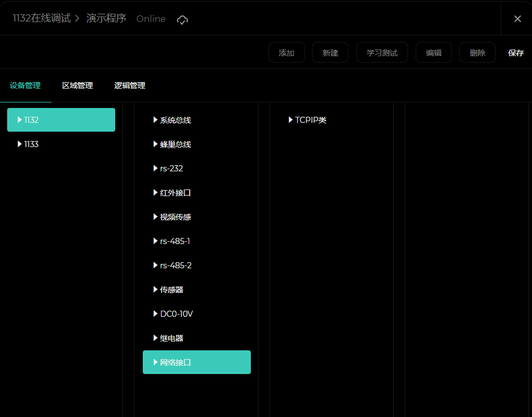Expand 蜂巢总线 triangle
Image resolution: width=532 pixels, height=417 pixels.
155,144
